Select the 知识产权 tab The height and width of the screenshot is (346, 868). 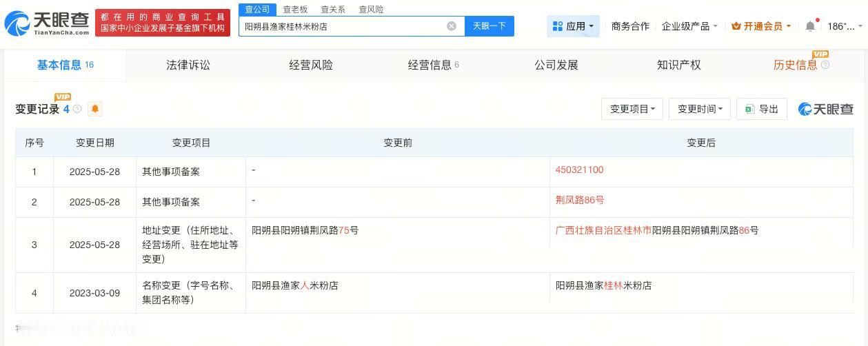pyautogui.click(x=679, y=65)
